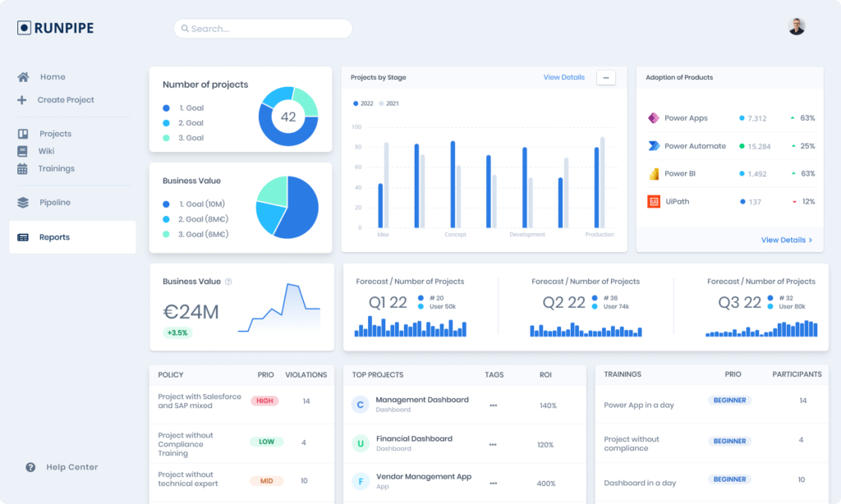This screenshot has width=841, height=504.
Task: Click View Details on Projects by Stage
Action: (x=563, y=77)
